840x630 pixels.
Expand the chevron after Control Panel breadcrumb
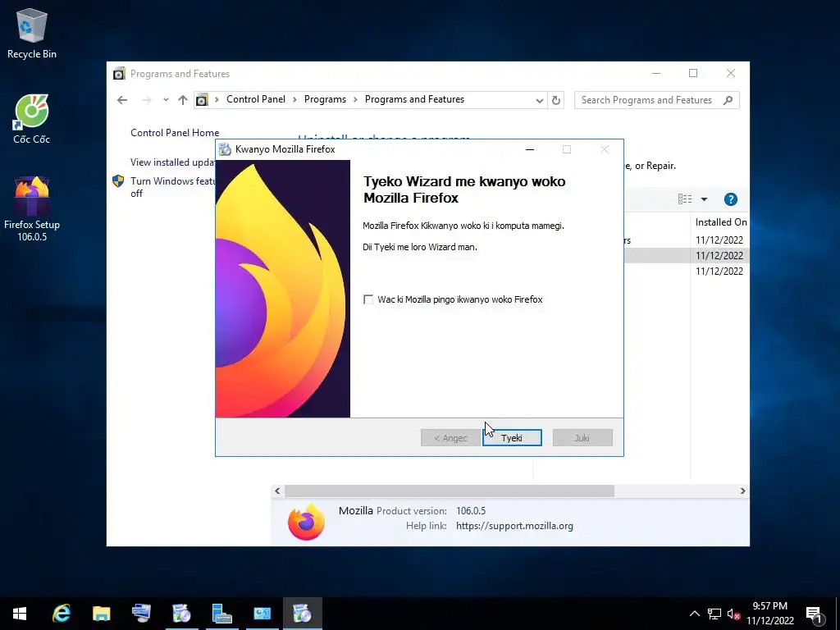[x=294, y=99]
